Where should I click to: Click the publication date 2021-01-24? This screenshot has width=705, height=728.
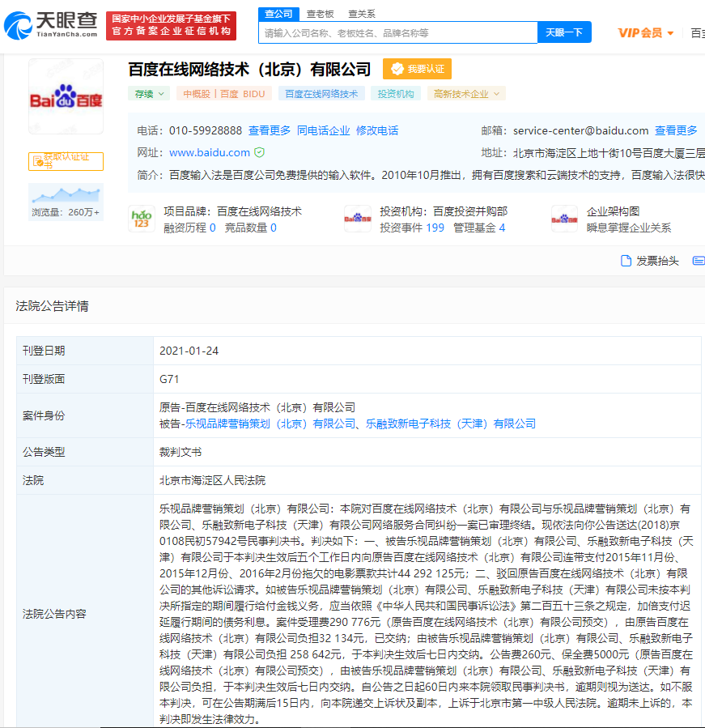(x=189, y=351)
